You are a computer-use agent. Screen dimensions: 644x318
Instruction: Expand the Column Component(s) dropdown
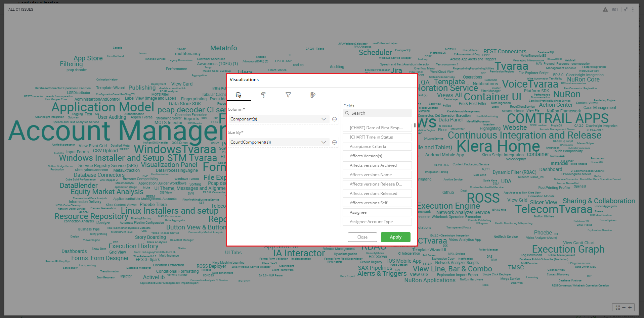[278, 119]
